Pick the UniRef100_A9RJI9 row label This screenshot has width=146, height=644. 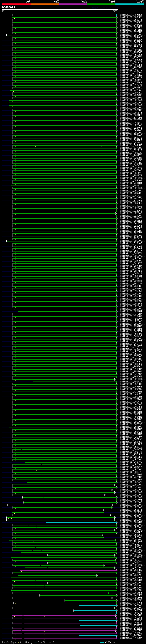pos(131,70)
